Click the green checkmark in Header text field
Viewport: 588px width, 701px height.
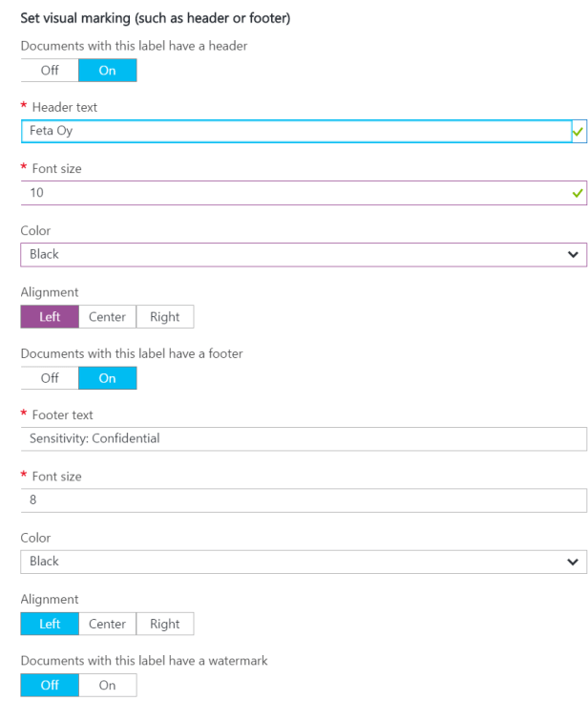point(577,132)
